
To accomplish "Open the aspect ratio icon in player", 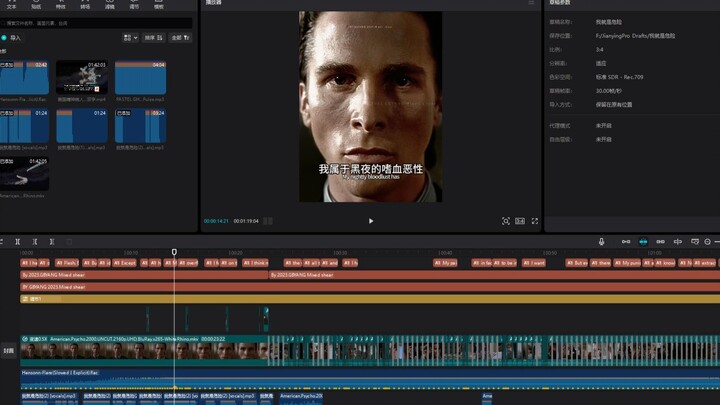I will point(520,221).
